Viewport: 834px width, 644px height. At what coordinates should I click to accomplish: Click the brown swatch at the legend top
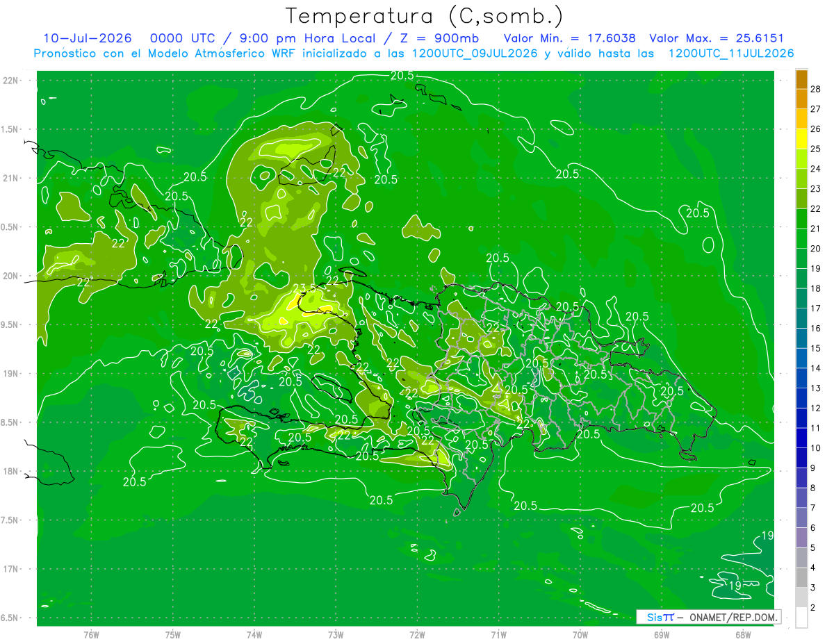[801, 79]
